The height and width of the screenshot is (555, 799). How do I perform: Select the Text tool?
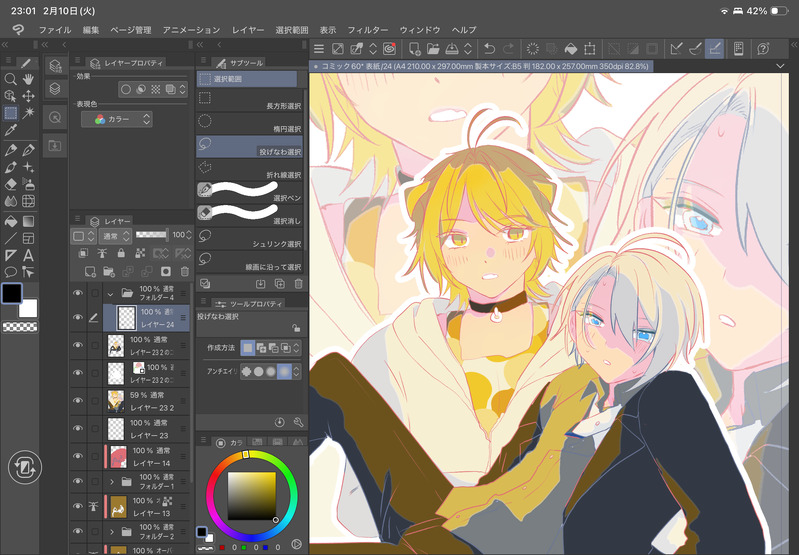[29, 255]
